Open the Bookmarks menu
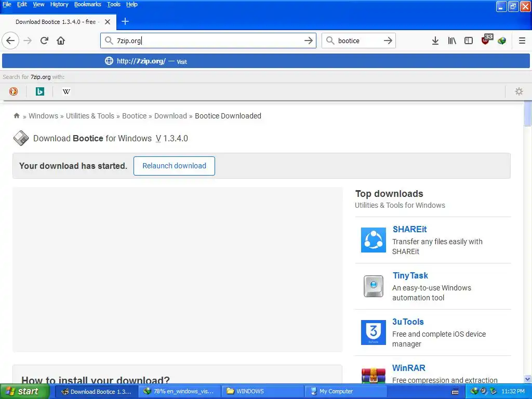 pos(87,4)
